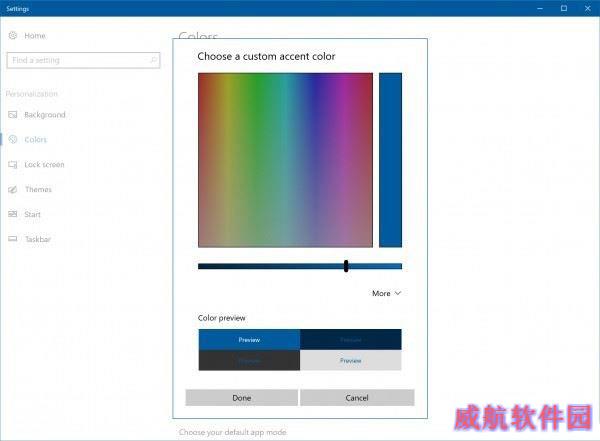This screenshot has height=441, width=600.
Task: Close the Settings window
Action: 588,8
